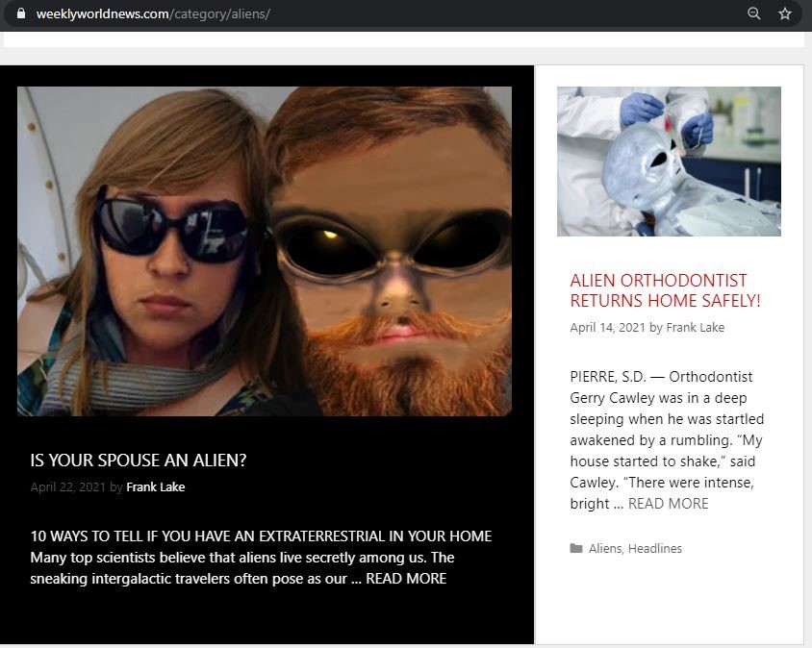Click READ MORE on the orthodontist article
Screen dimensions: 812x648
(x=668, y=504)
